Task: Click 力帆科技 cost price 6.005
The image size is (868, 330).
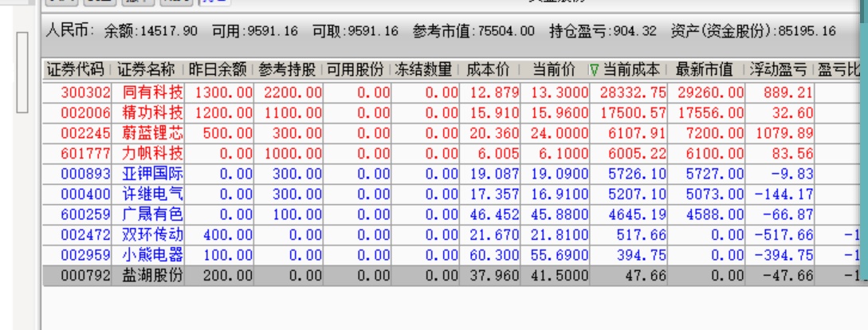Action: (x=498, y=153)
